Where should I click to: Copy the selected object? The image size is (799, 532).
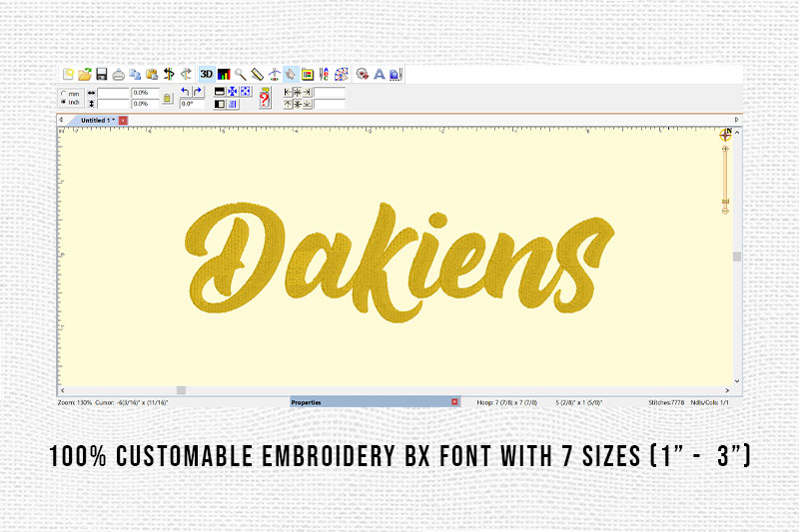(x=135, y=74)
